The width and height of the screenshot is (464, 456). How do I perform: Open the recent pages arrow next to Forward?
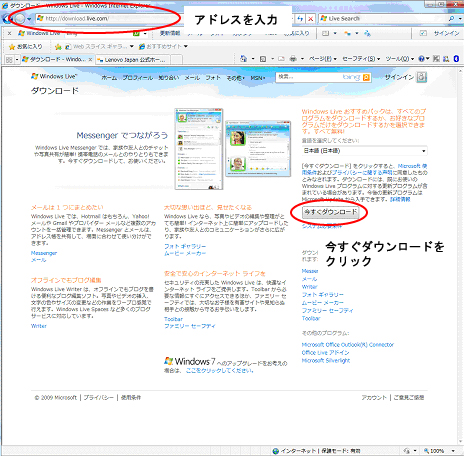coord(29,19)
